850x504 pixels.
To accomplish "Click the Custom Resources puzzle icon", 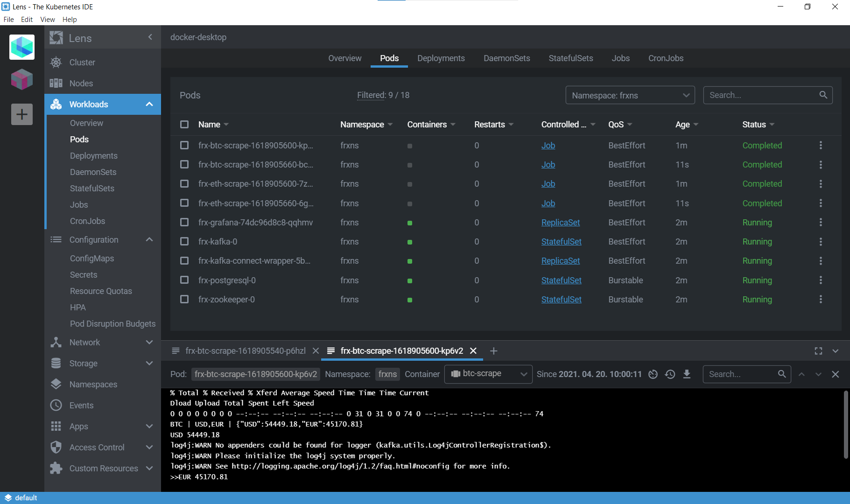I will coord(56,468).
